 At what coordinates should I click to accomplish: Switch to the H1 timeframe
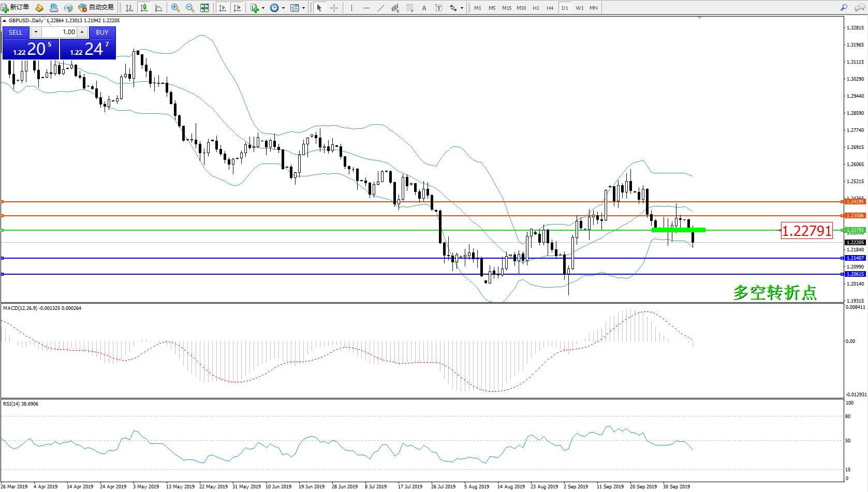[x=536, y=8]
